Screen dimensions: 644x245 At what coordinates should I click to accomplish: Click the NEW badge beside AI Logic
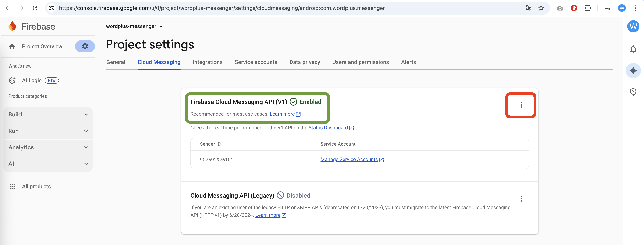point(52,80)
